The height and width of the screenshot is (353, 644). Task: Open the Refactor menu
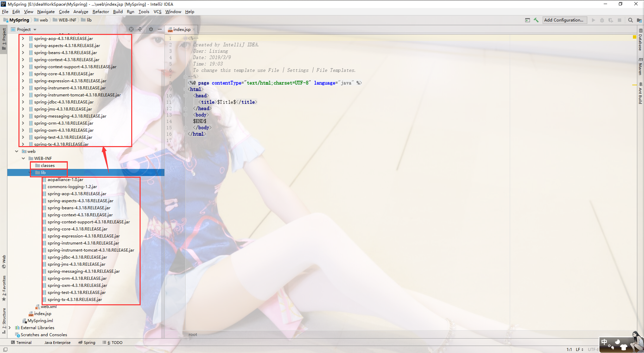[101, 12]
